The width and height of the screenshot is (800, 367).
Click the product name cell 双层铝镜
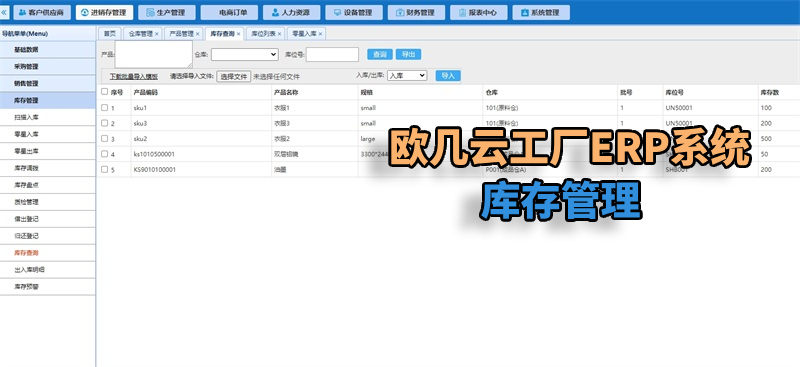point(286,154)
